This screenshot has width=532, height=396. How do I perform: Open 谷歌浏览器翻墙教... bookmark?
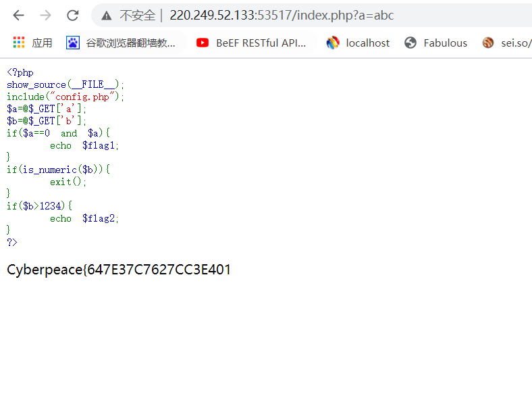(130, 43)
